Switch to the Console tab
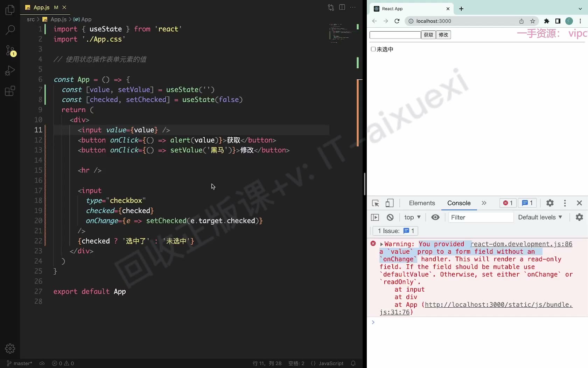This screenshot has height=368, width=588. [x=459, y=203]
